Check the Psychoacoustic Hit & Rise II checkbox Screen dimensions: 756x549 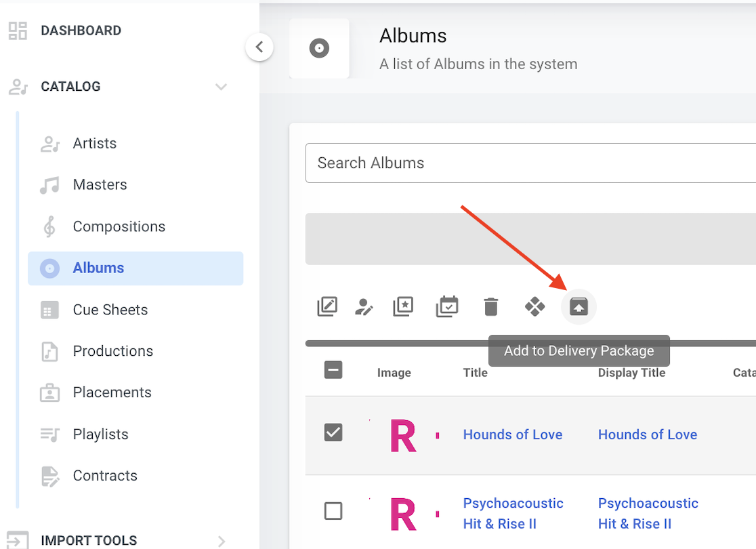click(333, 510)
